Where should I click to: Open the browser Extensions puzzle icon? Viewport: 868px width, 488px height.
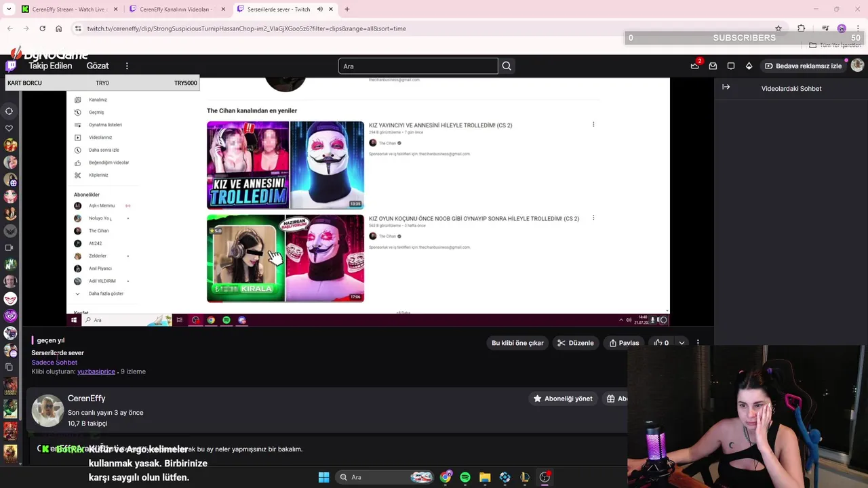coord(802,28)
